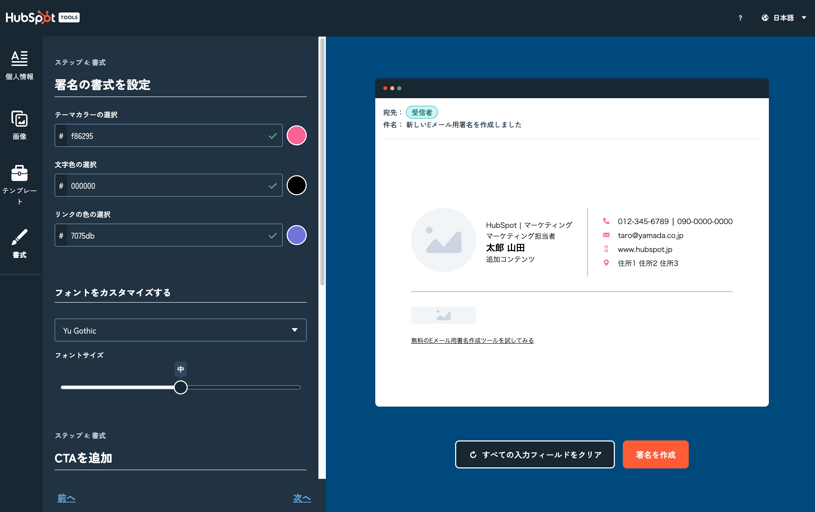Select the 書式 formatting brush section

[20, 243]
